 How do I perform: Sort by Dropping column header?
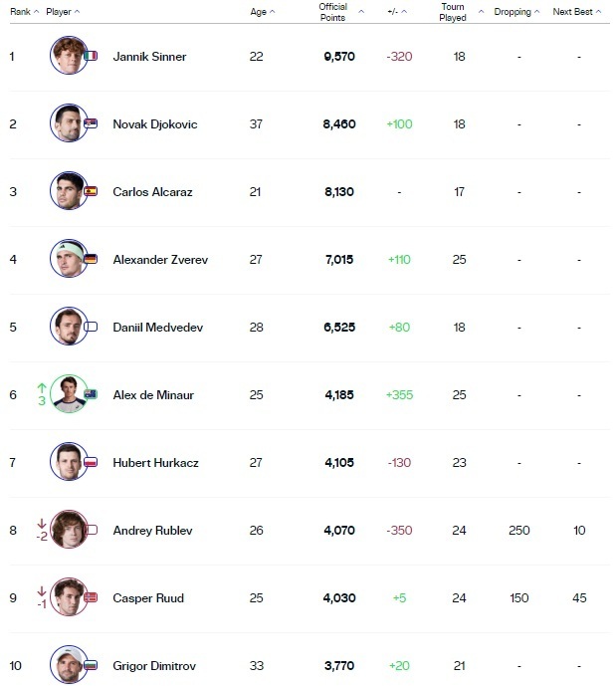point(517,12)
